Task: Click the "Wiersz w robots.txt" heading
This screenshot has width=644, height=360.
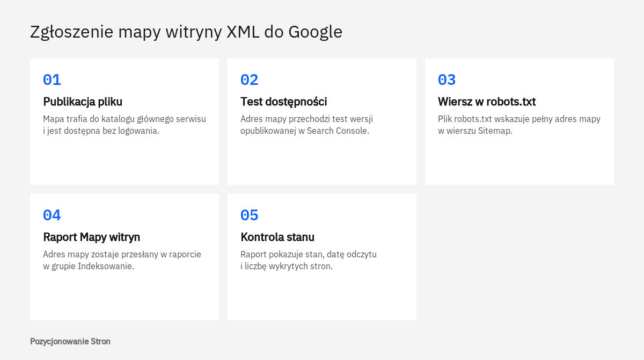Action: [487, 102]
